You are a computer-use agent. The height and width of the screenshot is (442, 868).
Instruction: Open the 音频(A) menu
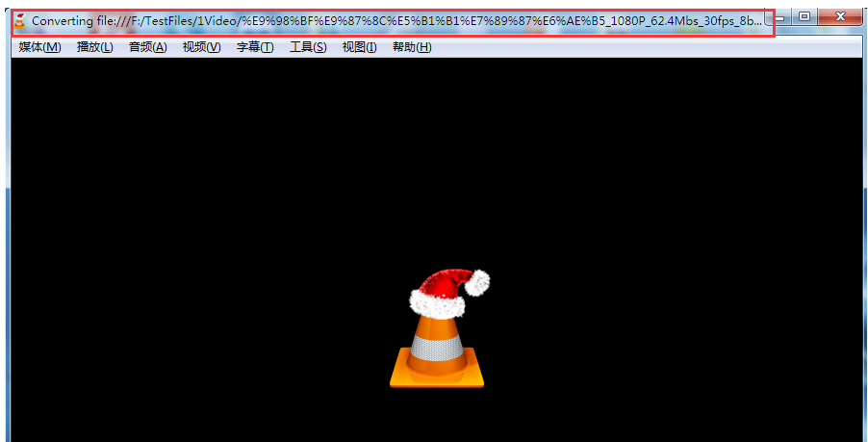pos(148,47)
